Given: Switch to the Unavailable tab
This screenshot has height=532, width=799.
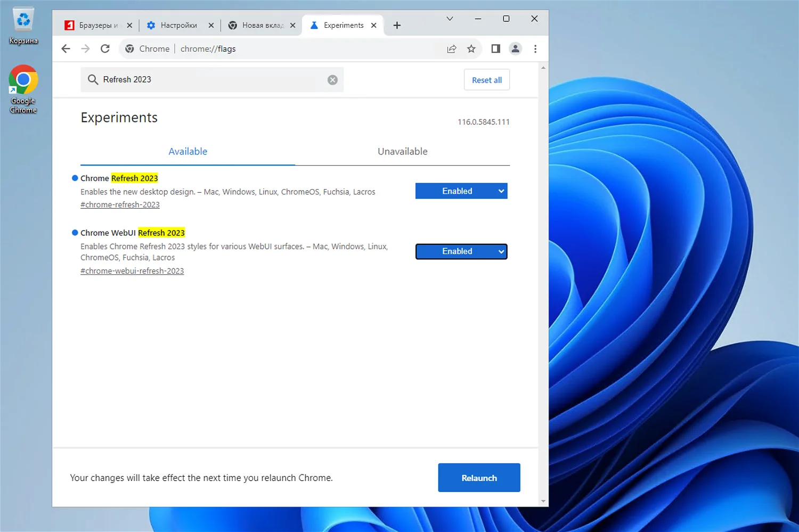Looking at the screenshot, I should [403, 152].
